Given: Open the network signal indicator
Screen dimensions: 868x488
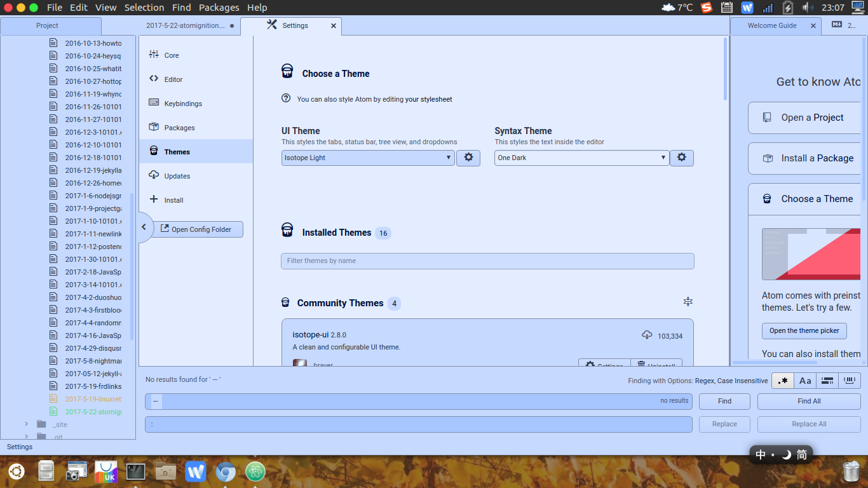Looking at the screenshot, I should (x=768, y=8).
